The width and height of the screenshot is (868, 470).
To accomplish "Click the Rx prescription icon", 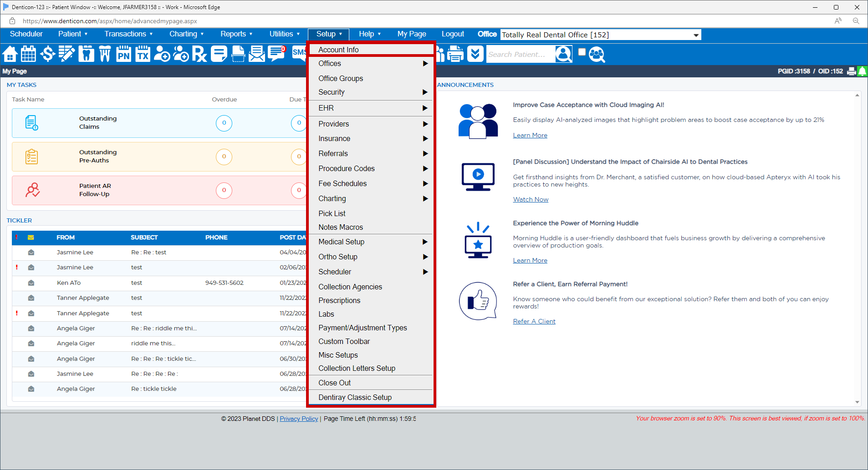I will [x=199, y=54].
